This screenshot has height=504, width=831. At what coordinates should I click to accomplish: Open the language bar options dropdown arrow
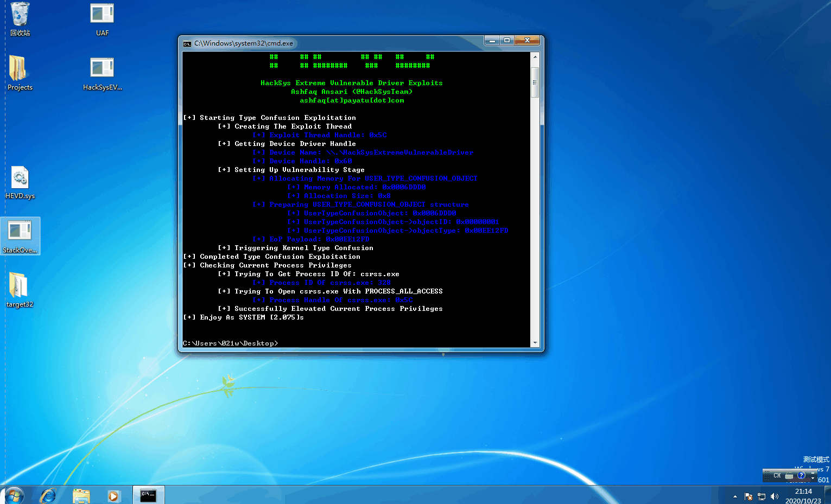(813, 479)
